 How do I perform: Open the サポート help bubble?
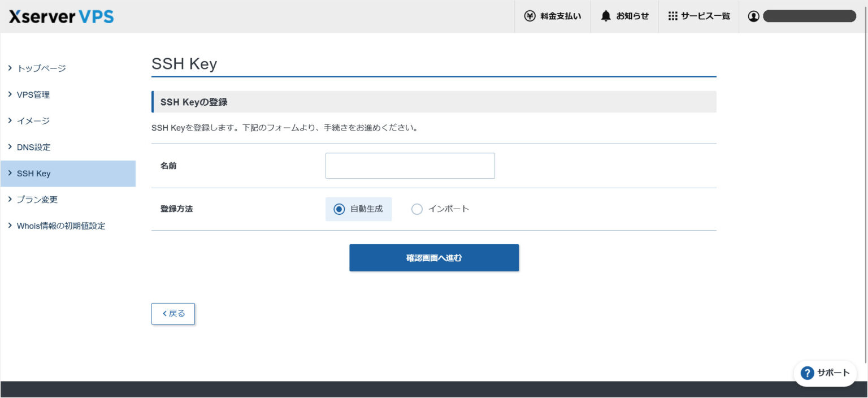pos(824,373)
